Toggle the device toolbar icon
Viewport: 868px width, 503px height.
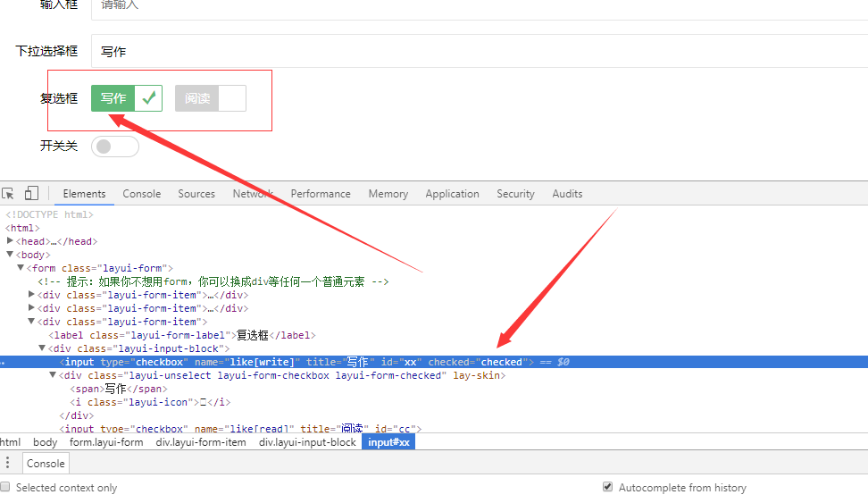point(31,193)
